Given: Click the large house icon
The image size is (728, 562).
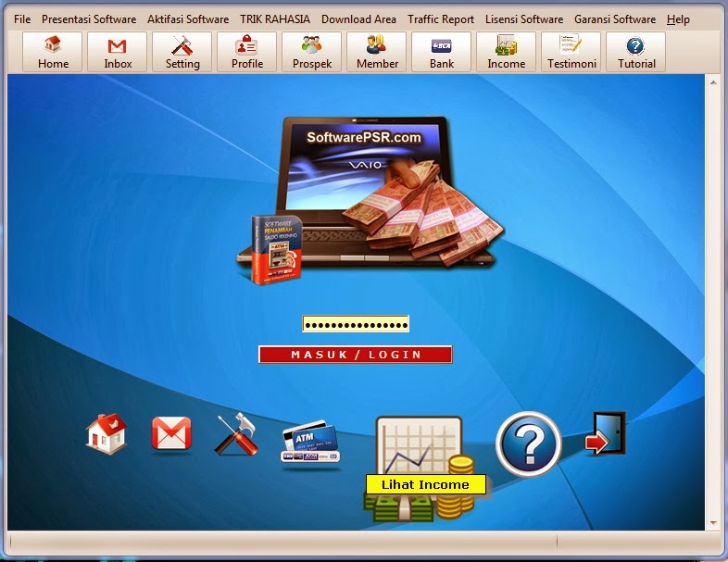Looking at the screenshot, I should (107, 433).
